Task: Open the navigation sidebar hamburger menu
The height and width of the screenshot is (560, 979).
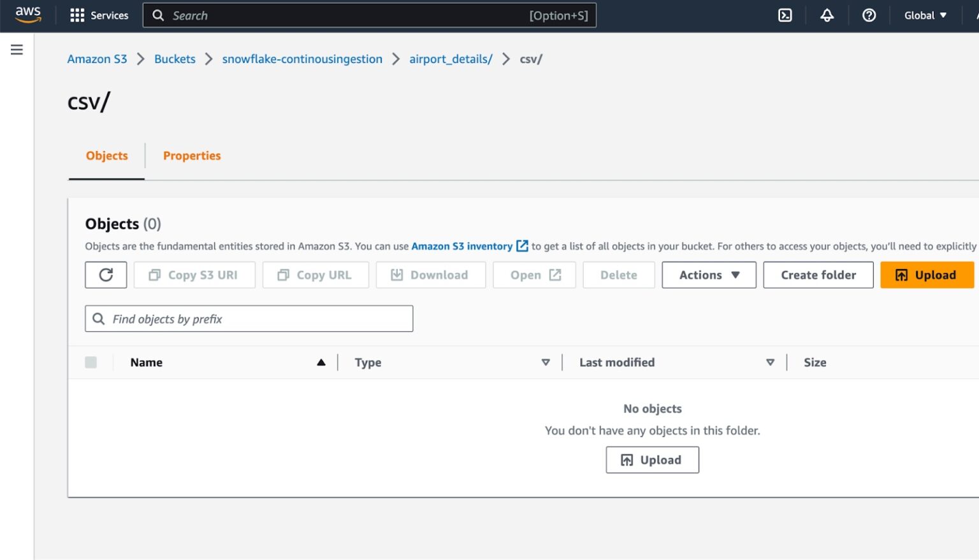Action: (x=17, y=48)
